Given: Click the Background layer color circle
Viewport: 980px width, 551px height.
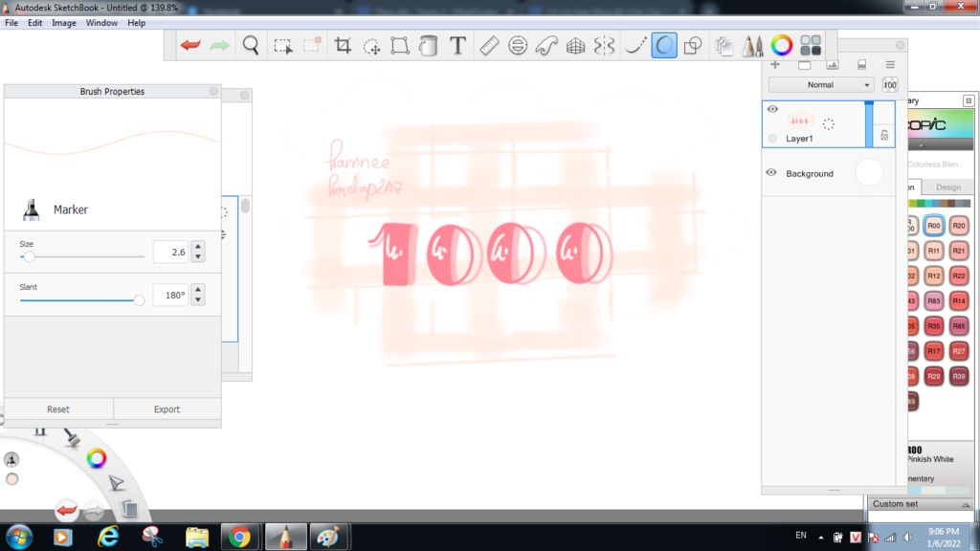Looking at the screenshot, I should [869, 172].
